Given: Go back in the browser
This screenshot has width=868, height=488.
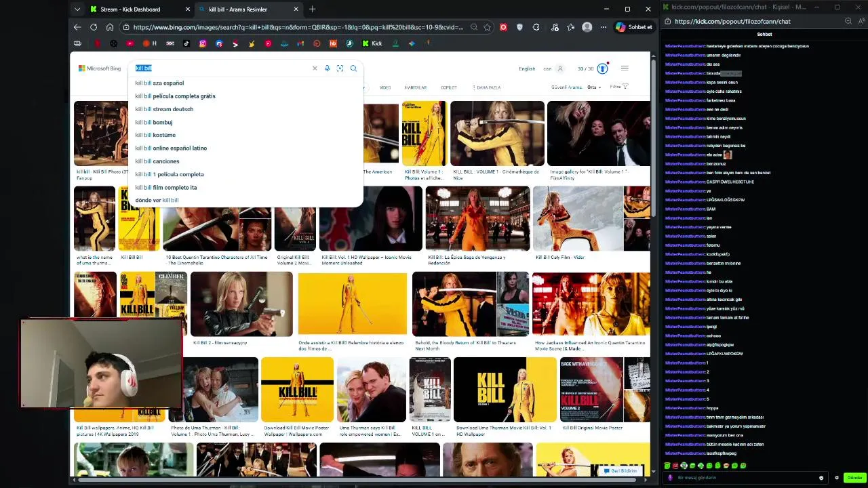Looking at the screenshot, I should click(77, 27).
